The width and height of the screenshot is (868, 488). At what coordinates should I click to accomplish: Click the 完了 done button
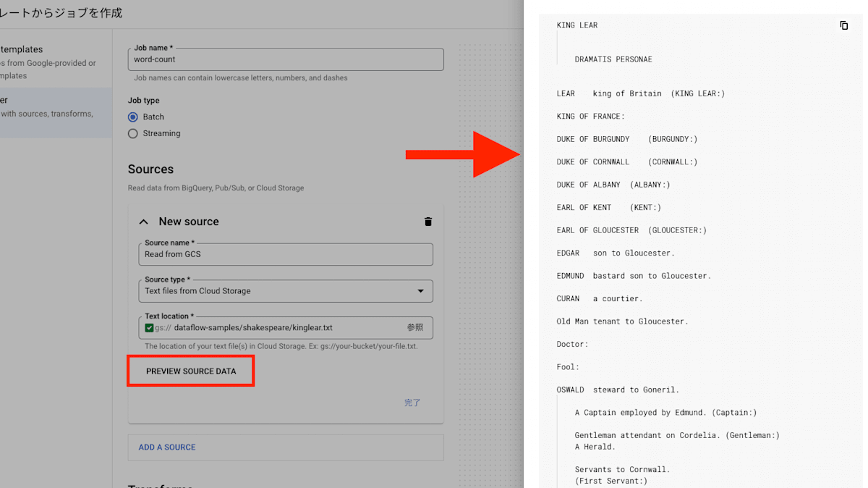pos(412,403)
